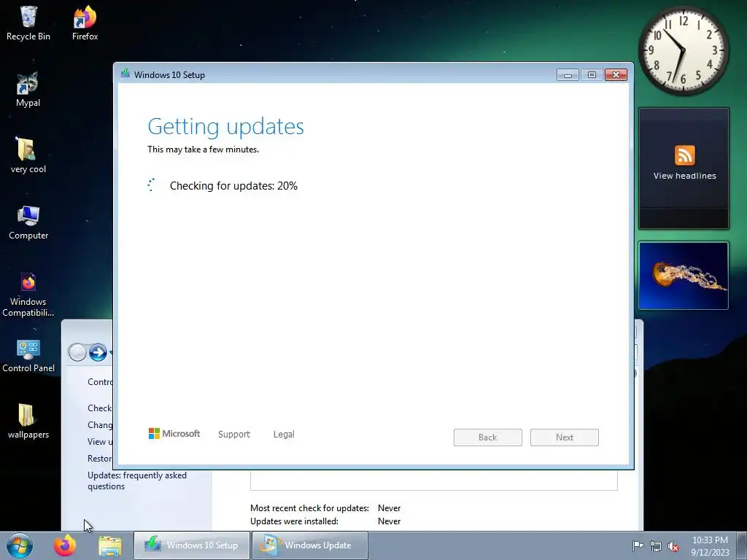Open the Windows Start orb

20,545
